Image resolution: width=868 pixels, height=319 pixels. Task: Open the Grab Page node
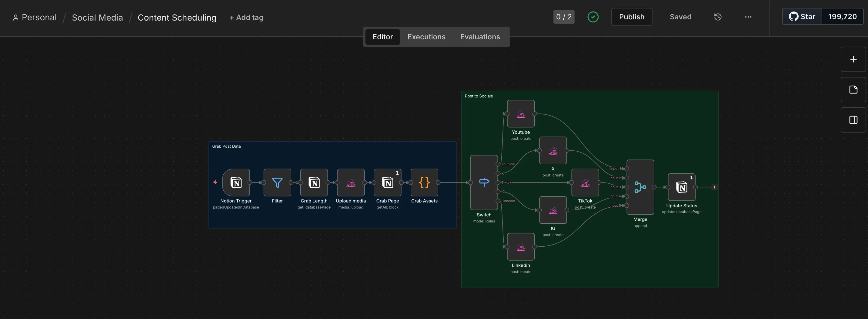[388, 183]
